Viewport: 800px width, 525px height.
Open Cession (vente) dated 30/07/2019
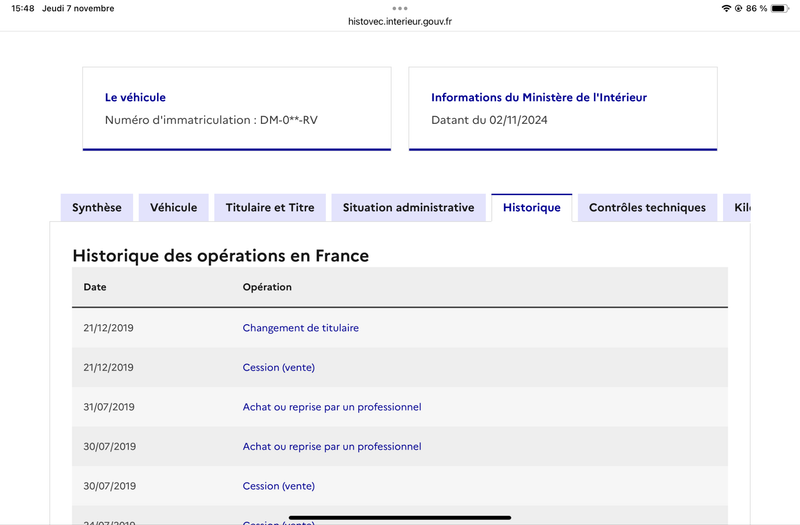(x=279, y=486)
